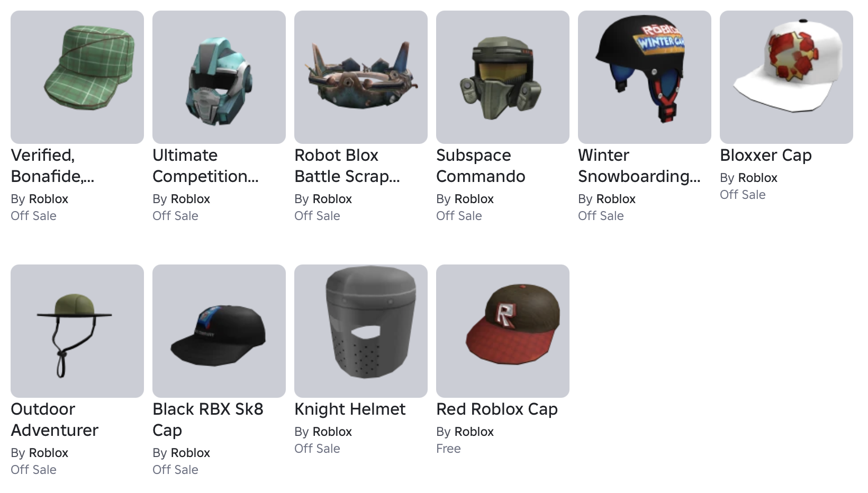Open Roblox creator link under Red Roblox Cap

pos(474,432)
